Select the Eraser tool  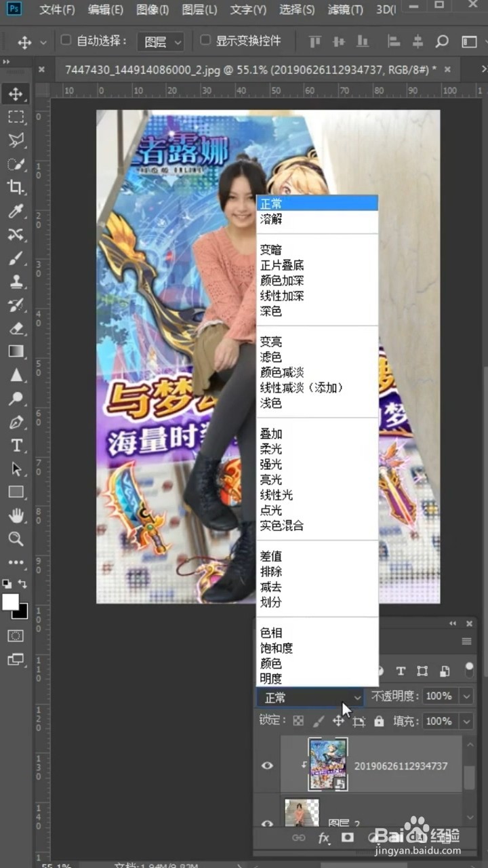(16, 328)
